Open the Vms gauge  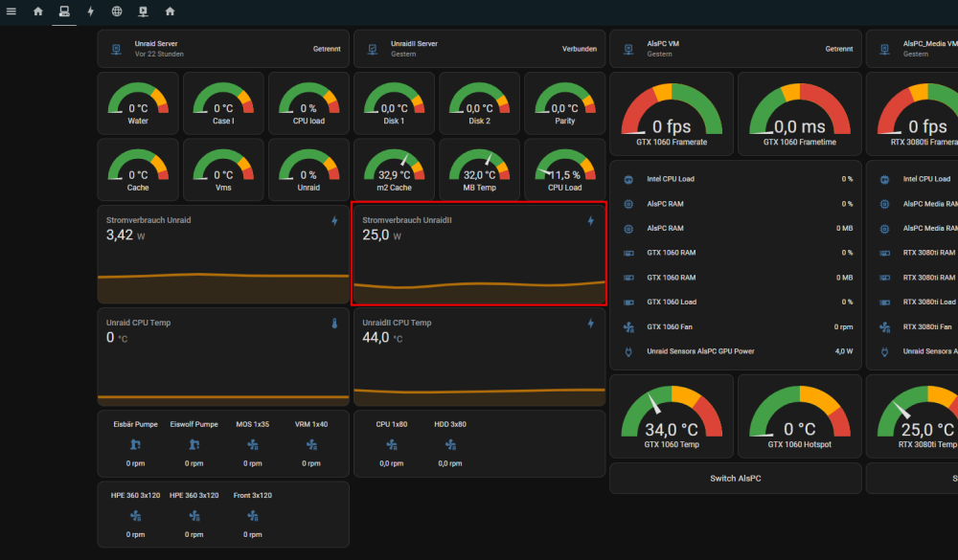[223, 169]
